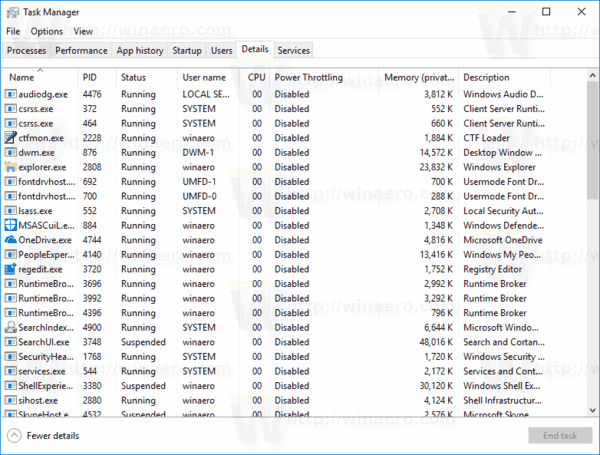Open the View menu

(x=83, y=31)
